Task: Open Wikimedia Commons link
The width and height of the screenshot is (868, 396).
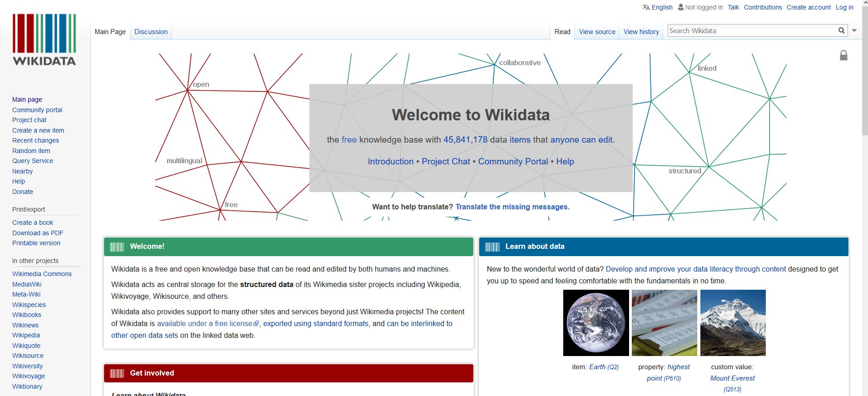Action: 42,274
